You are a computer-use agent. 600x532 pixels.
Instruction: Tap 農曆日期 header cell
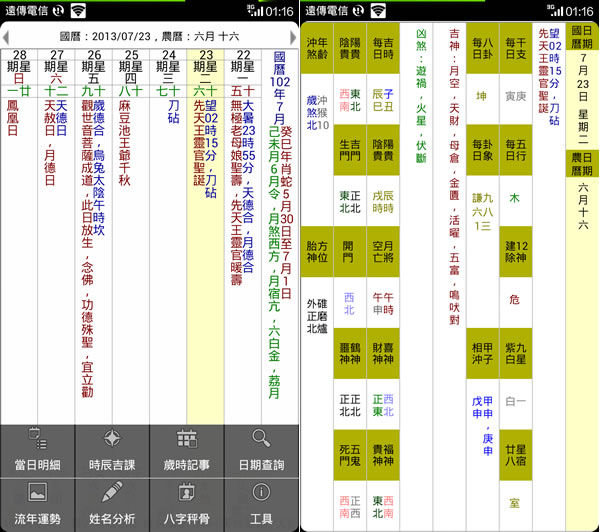[582, 164]
